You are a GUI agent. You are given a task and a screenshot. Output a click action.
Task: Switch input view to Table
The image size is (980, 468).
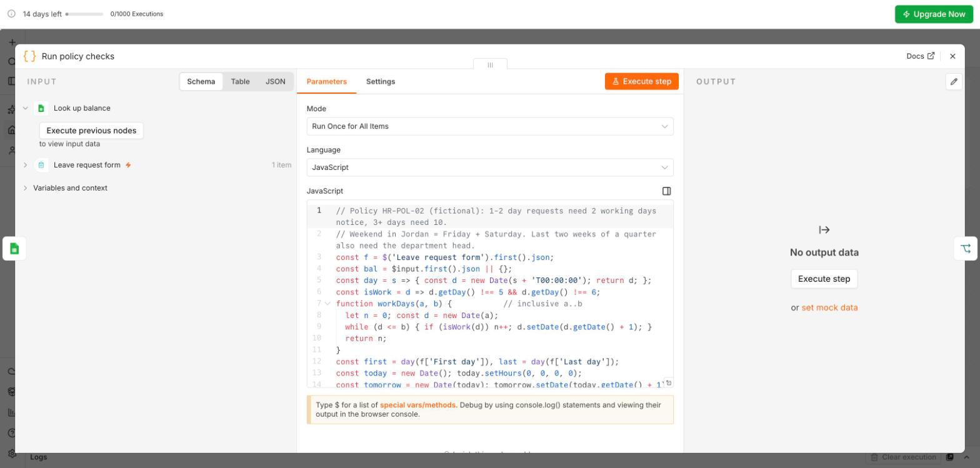click(x=240, y=82)
